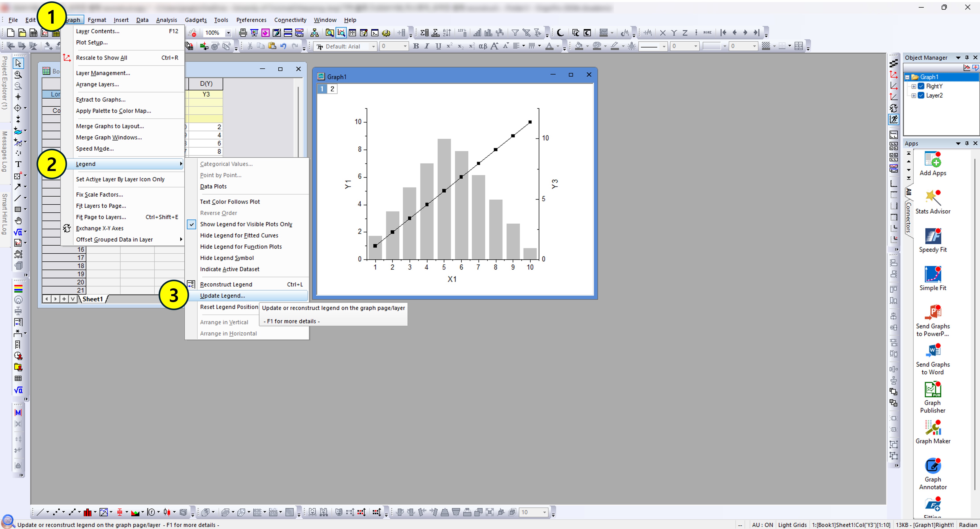The width and height of the screenshot is (980, 529).
Task: Uncheck the RightY layer checkbox
Action: click(921, 86)
